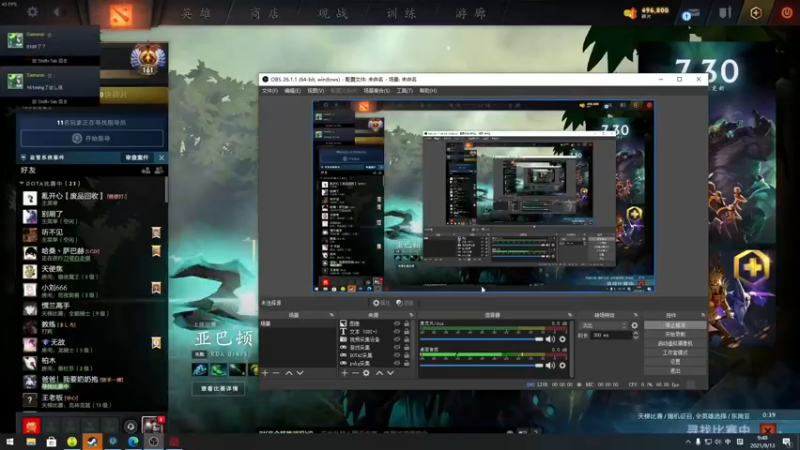Click the add friend icon in friends panel
The image size is (800, 450).
[x=146, y=170]
